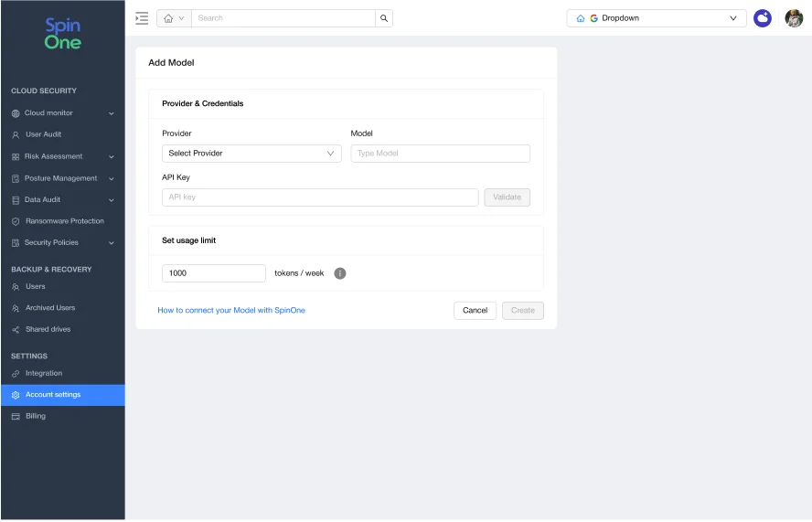Open the scope chevron next to the home icon
The image size is (812, 522).
click(181, 18)
